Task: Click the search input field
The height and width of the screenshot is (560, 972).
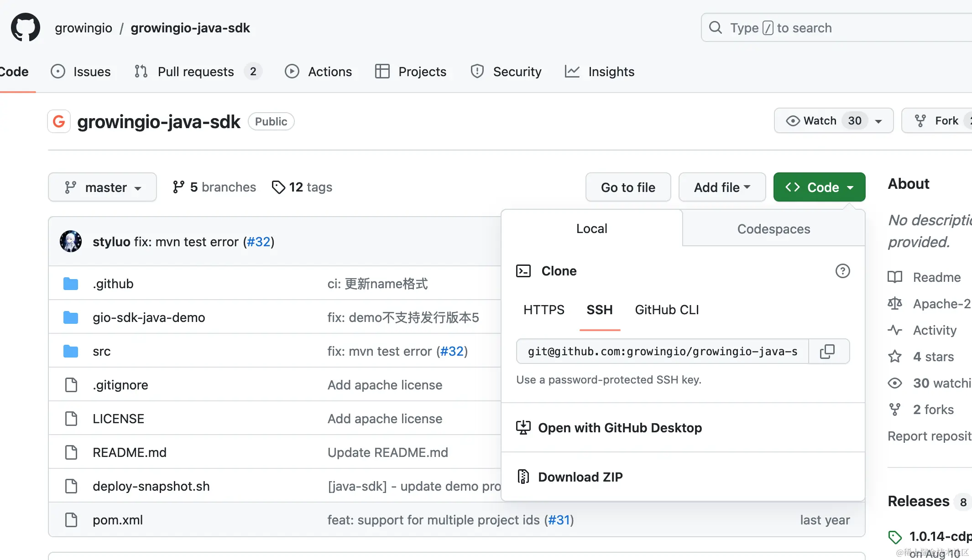Action: coord(836,27)
